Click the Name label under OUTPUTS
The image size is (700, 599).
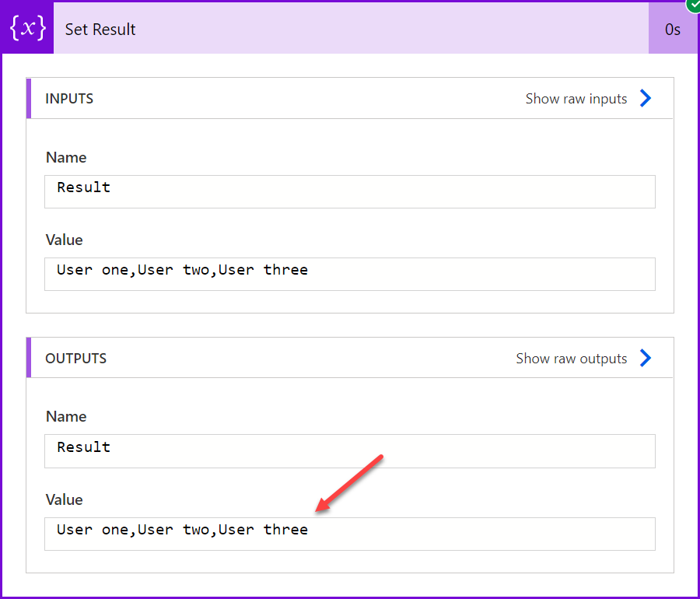click(66, 416)
